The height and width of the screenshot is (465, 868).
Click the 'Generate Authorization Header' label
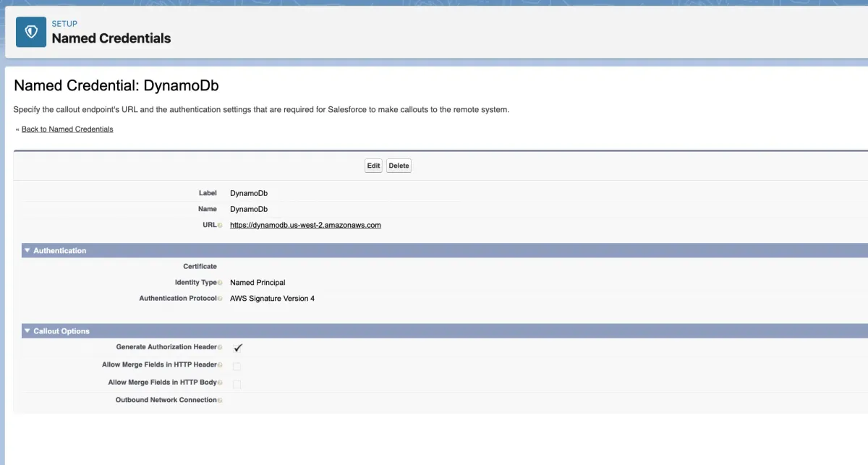(x=166, y=348)
